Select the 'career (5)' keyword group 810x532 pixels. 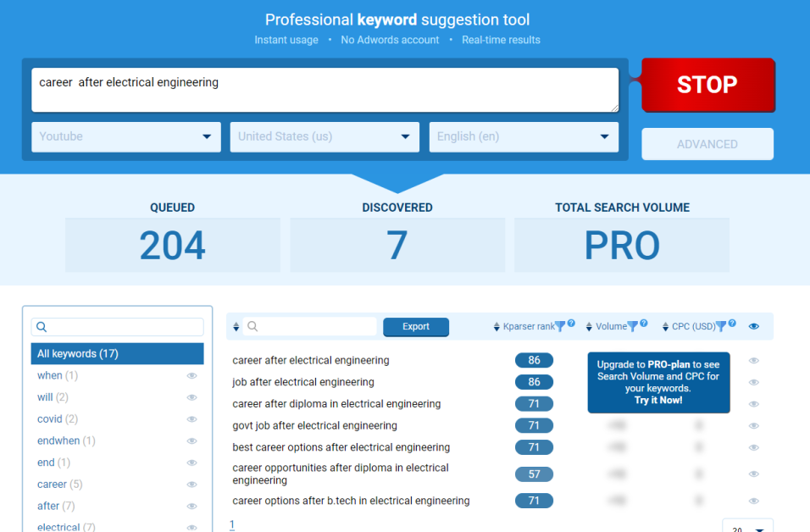(59, 485)
